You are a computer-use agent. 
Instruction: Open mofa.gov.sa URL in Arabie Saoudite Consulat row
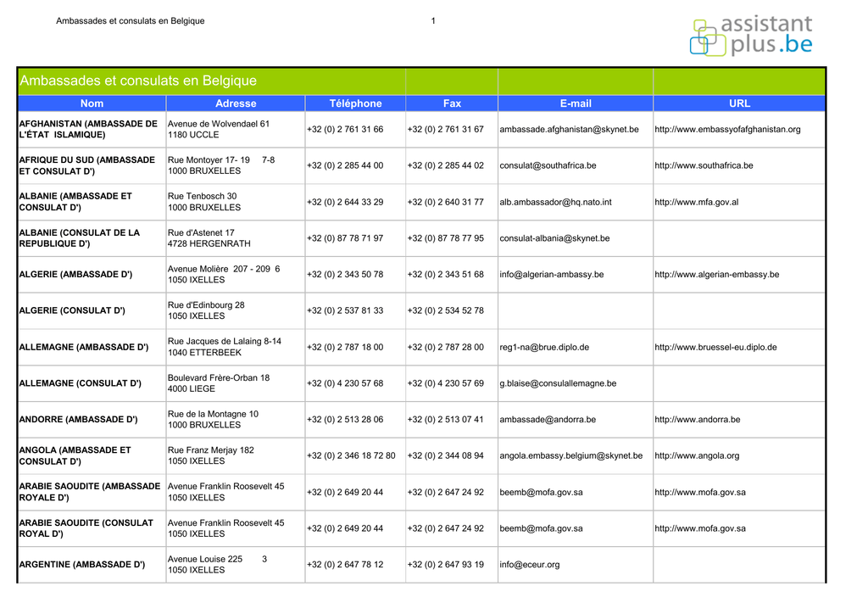[x=700, y=528]
